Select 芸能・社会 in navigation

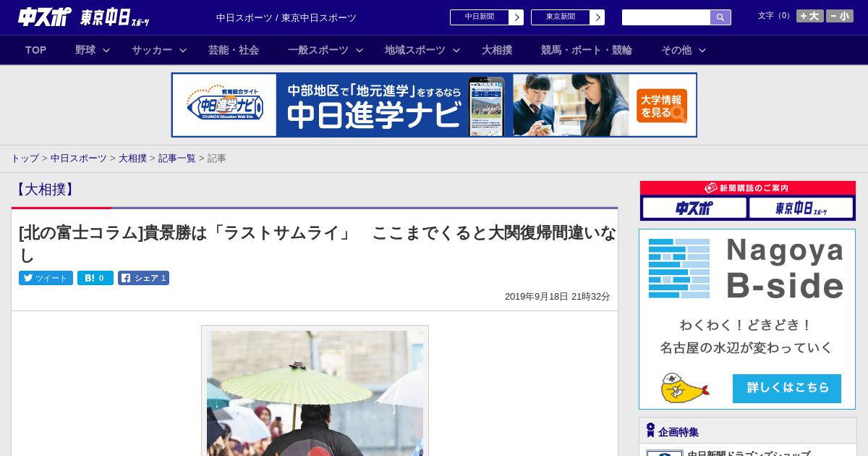234,50
